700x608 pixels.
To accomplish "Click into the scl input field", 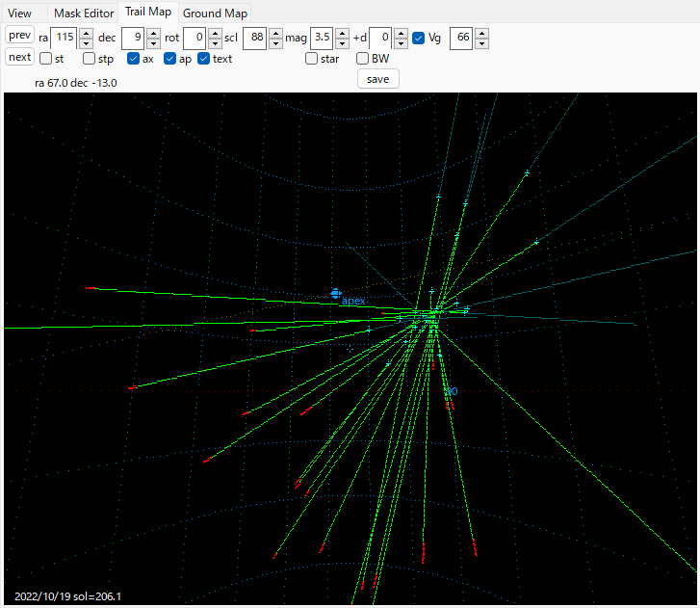I will pos(254,38).
